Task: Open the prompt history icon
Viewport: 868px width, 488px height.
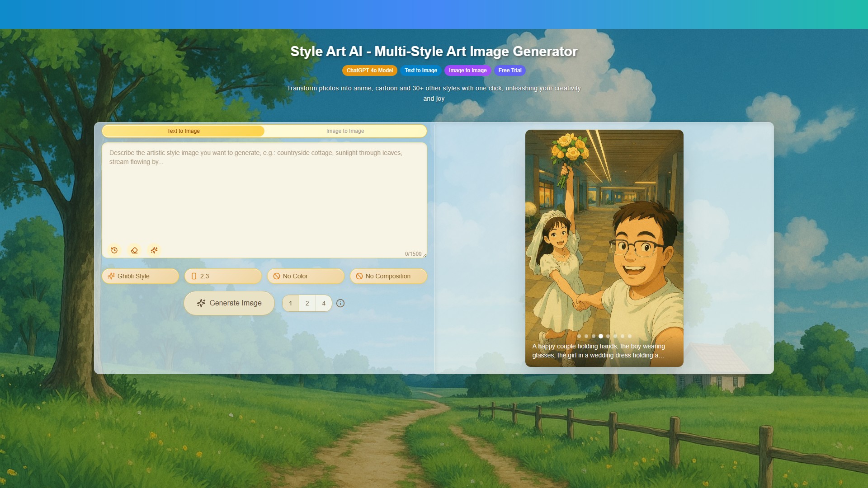Action: pyautogui.click(x=114, y=250)
